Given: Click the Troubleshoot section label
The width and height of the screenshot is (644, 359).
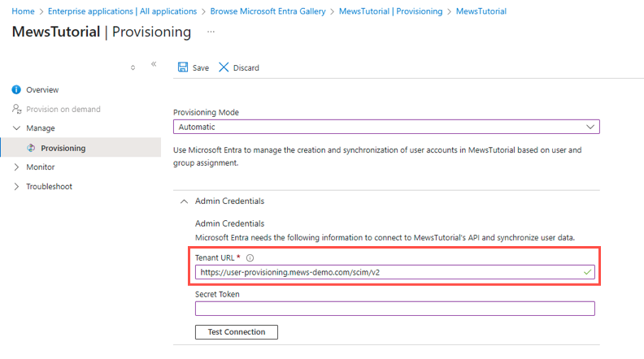Looking at the screenshot, I should click(50, 186).
